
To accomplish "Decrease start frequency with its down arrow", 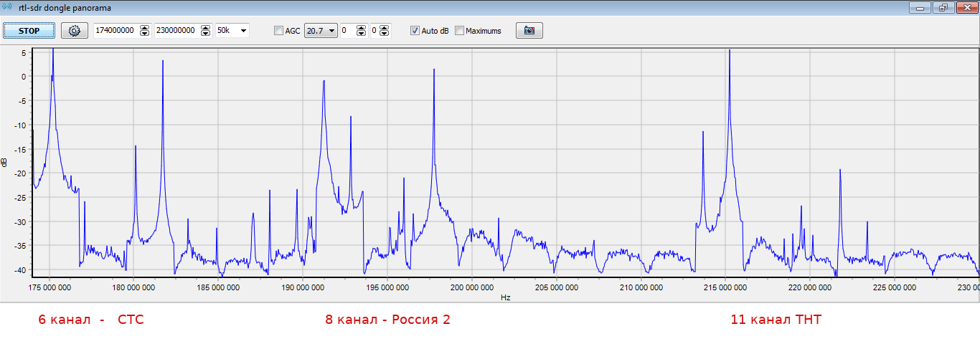I will tap(145, 34).
